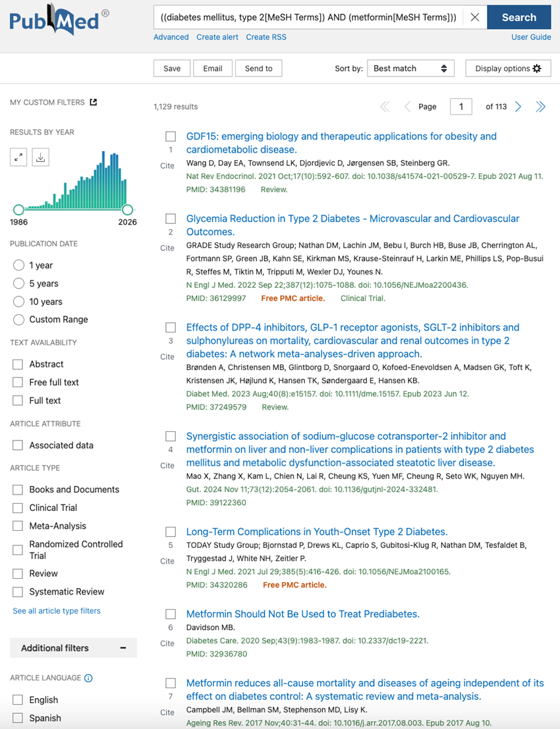The height and width of the screenshot is (729, 560).
Task: Clear the search query using the X icon
Action: click(474, 17)
